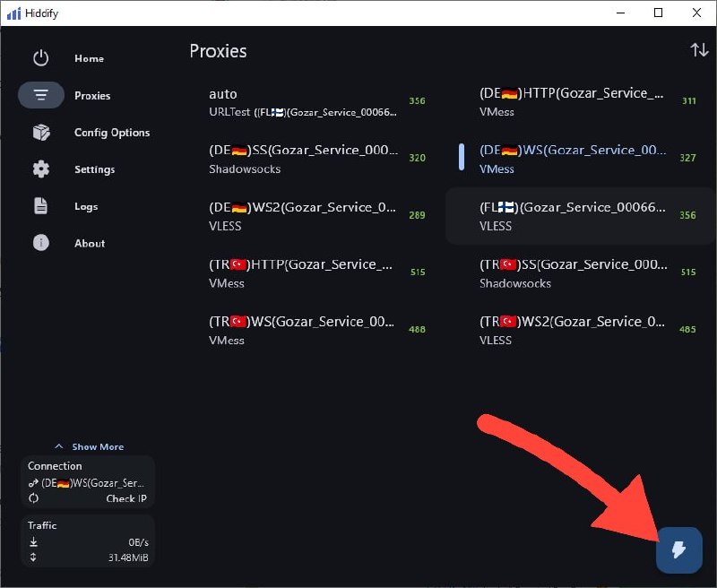Click the About info icon
This screenshot has width=717, height=588.
pyautogui.click(x=40, y=243)
